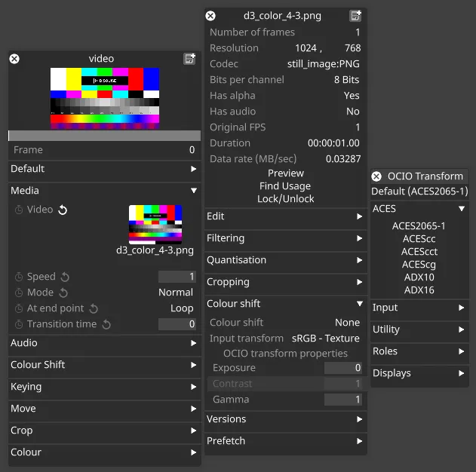
Task: Expand the Move section
Action: [104, 409]
